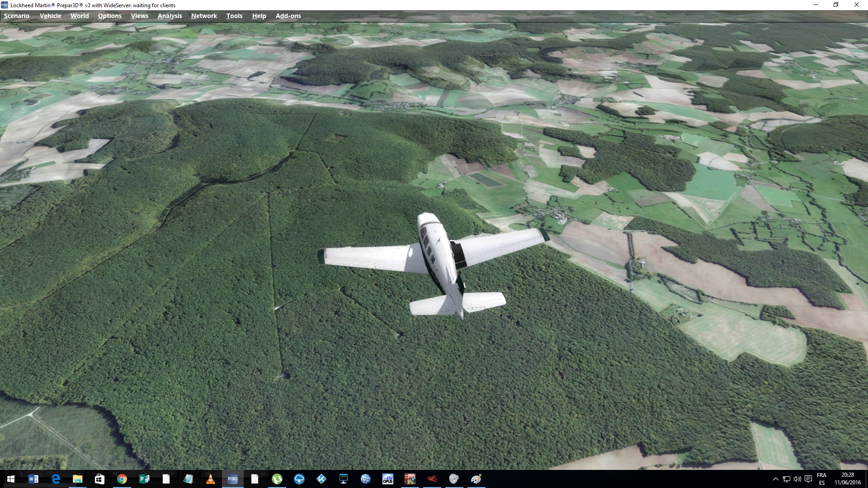Minimize the Prepar3D window
Image resolution: width=868 pixels, height=488 pixels.
[816, 5]
